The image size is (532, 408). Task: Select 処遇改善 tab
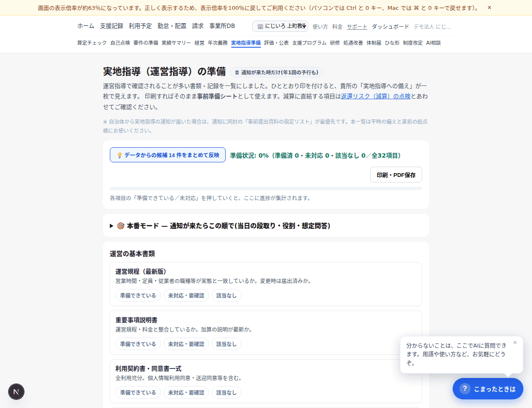pos(353,43)
